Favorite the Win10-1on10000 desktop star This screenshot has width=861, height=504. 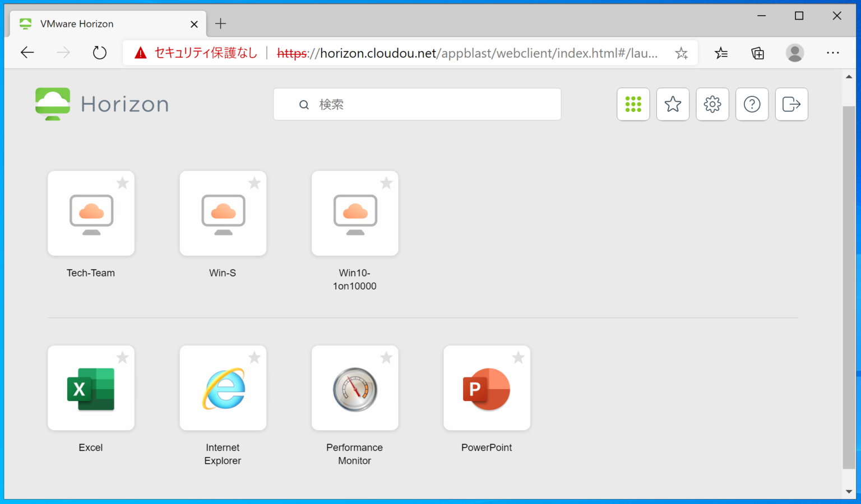pyautogui.click(x=386, y=183)
